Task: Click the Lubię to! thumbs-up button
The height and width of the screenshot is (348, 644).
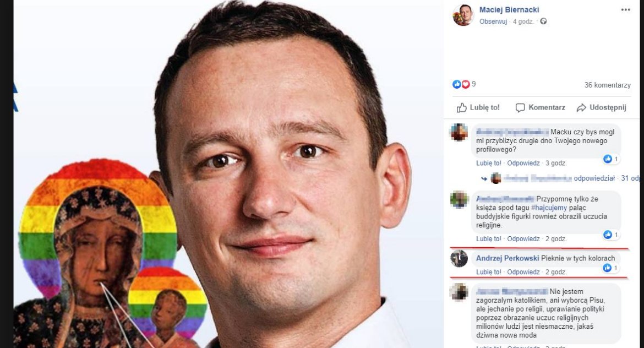Action: [x=478, y=107]
